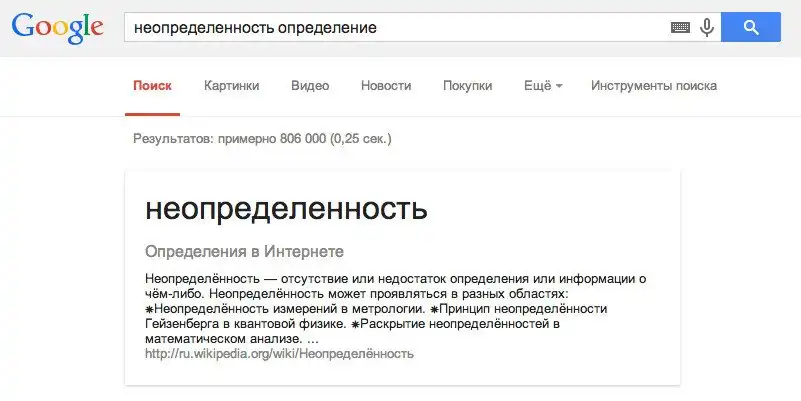Open Инструменты поиска search tools

click(x=654, y=86)
